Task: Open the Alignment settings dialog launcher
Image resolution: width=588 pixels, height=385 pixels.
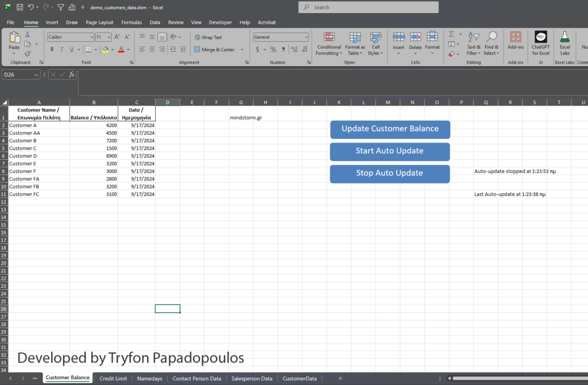Action: pos(247,63)
